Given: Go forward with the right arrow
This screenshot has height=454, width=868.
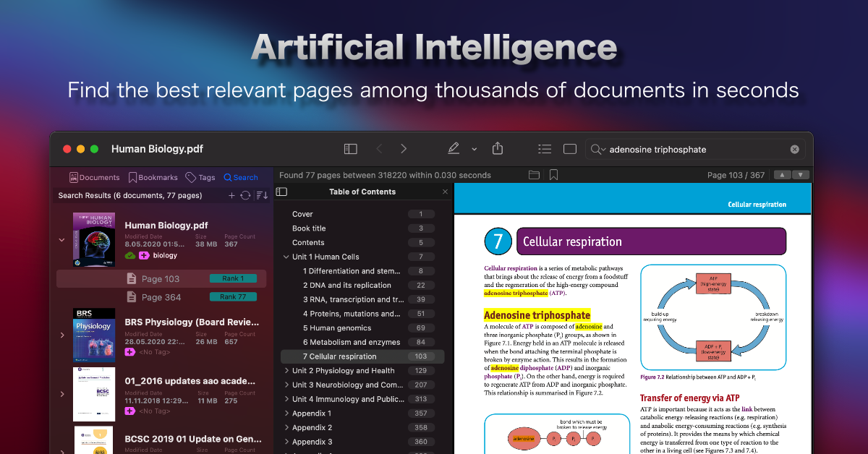Looking at the screenshot, I should coord(404,149).
